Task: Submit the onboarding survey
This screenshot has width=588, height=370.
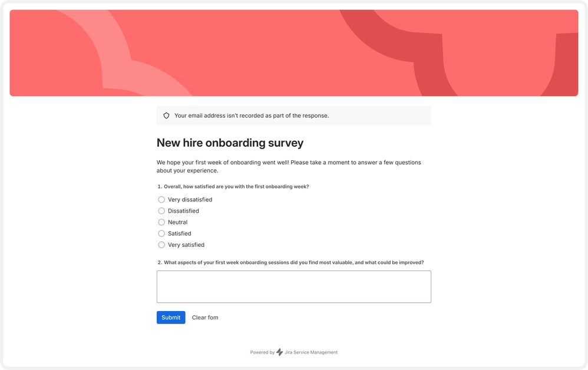Action: click(171, 318)
